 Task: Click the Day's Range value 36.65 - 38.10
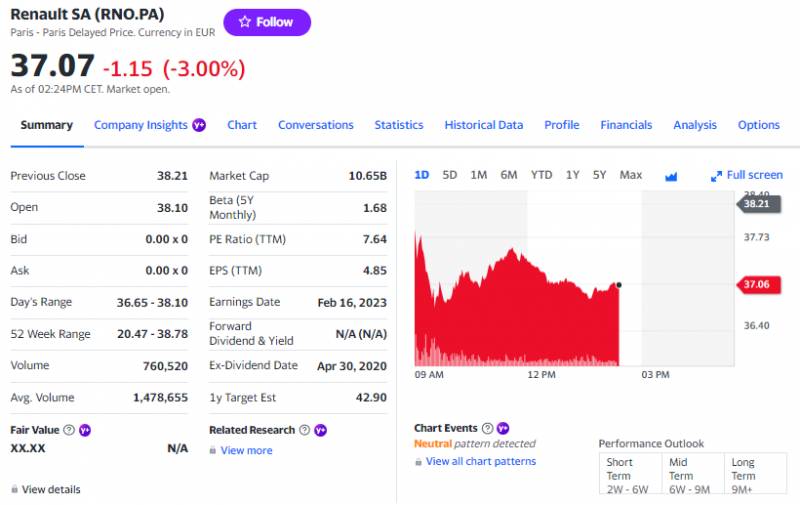click(152, 302)
